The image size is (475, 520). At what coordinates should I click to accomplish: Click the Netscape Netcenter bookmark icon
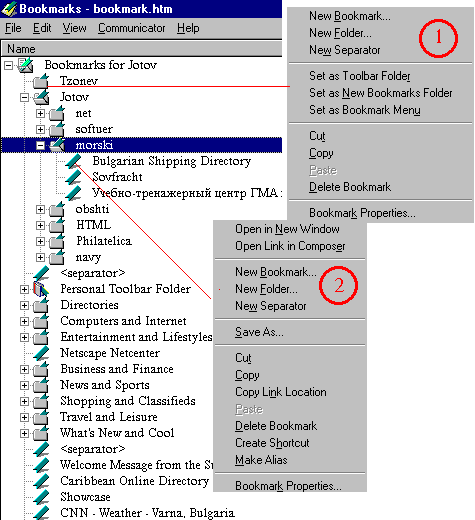[41, 353]
